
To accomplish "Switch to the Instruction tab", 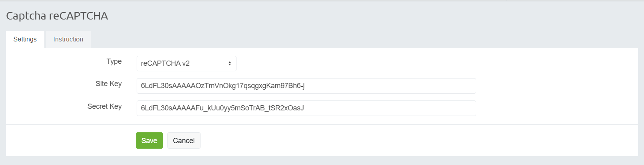I will (68, 39).
